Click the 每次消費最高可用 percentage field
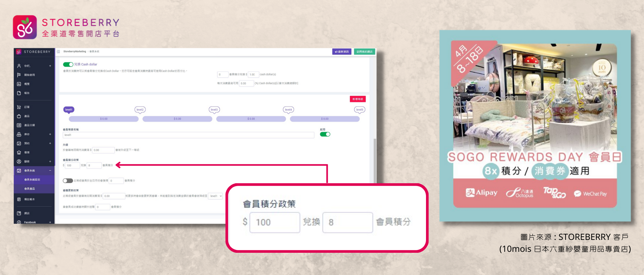The height and width of the screenshot is (275, 644). tap(247, 83)
